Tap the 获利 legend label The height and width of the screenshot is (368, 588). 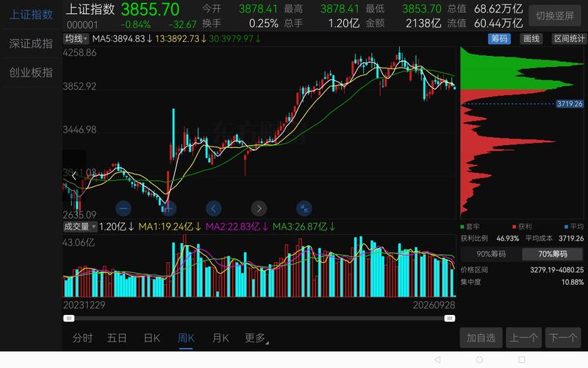pos(525,227)
